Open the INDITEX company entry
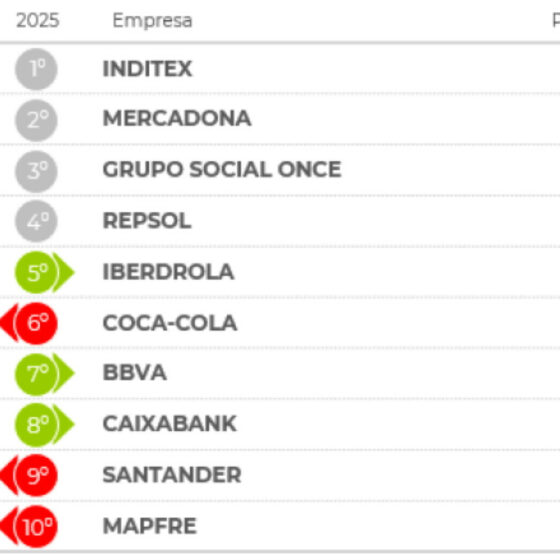Image resolution: width=560 pixels, height=560 pixels. 147,69
